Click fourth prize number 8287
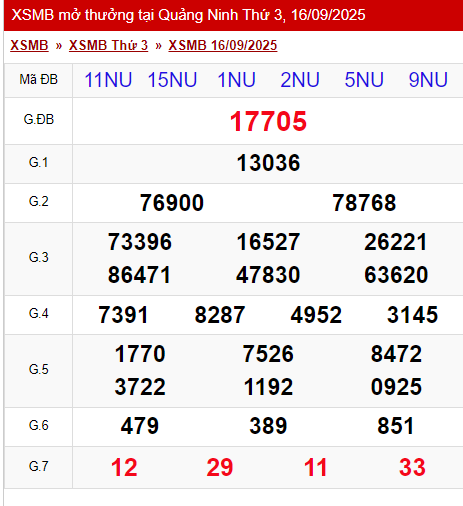463x506 pixels. [x=220, y=315]
